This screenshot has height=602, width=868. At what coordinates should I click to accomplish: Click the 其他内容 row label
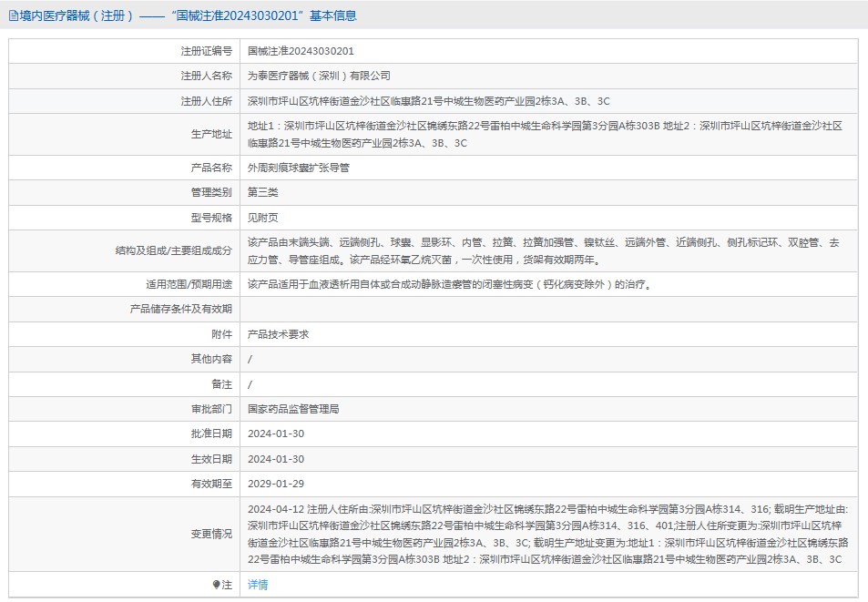click(211, 359)
